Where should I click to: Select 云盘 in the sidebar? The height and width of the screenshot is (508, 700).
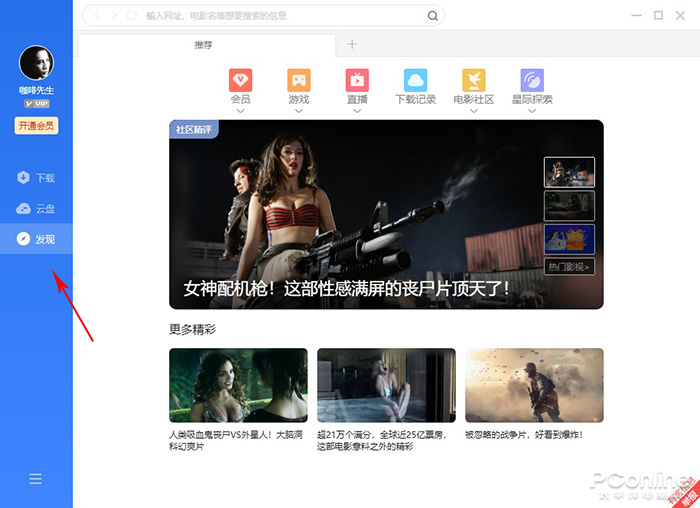36,209
